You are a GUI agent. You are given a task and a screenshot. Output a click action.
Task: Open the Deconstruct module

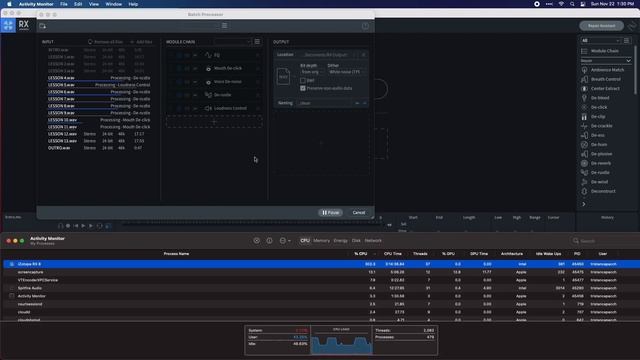pyautogui.click(x=602, y=191)
